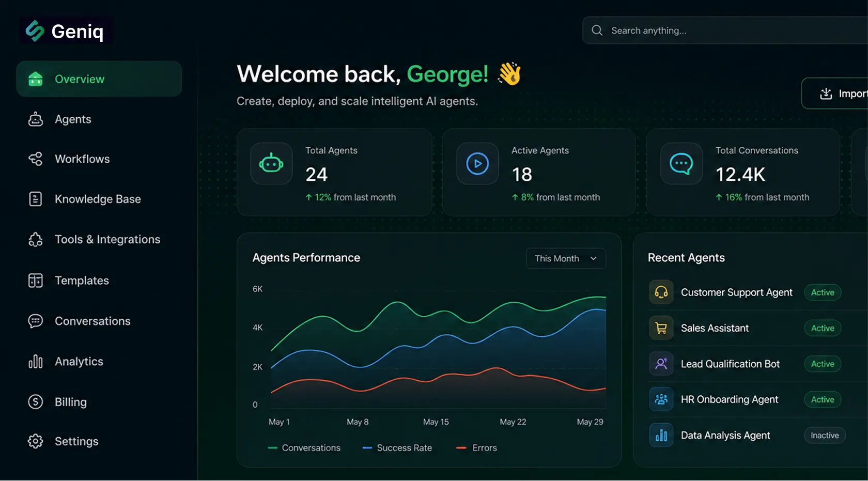Open the Lead Qualification Bot row
This screenshot has height=481, width=868.
point(758,364)
